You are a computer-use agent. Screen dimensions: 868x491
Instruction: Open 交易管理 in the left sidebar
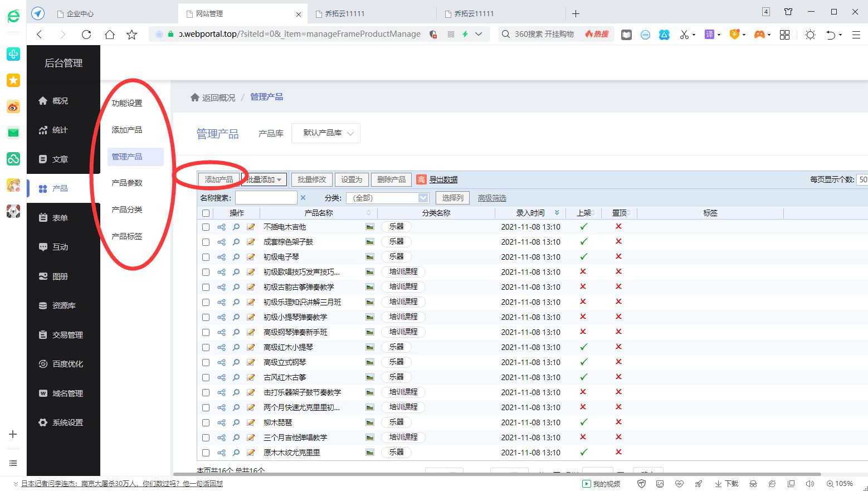tap(67, 334)
